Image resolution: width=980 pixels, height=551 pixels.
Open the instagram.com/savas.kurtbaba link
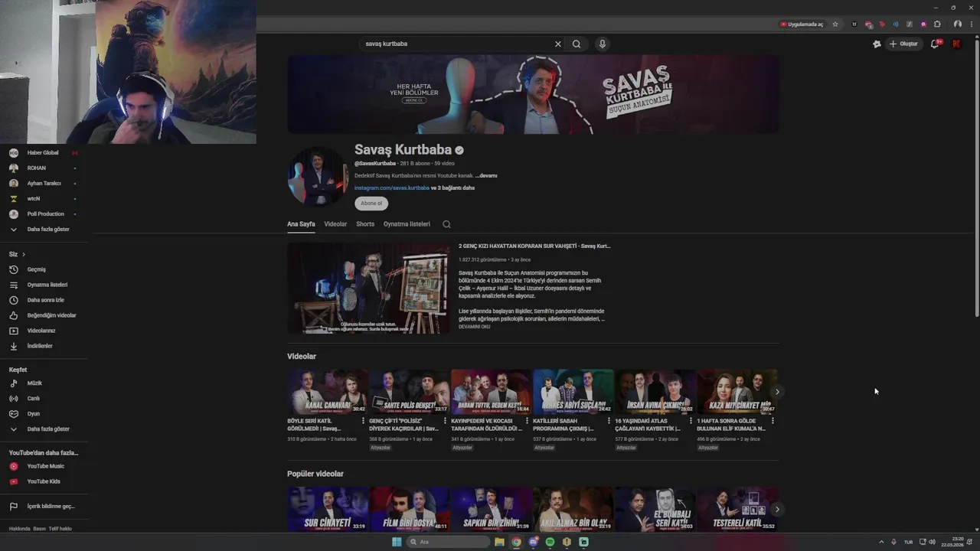(392, 188)
